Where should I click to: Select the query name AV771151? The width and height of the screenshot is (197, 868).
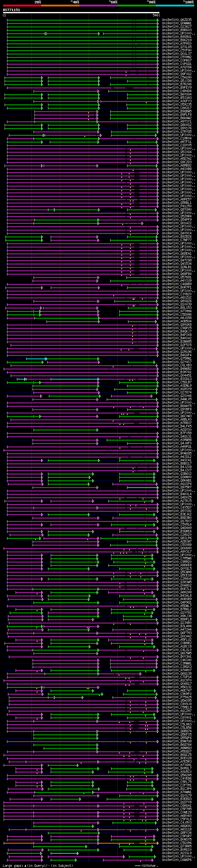coord(11,10)
